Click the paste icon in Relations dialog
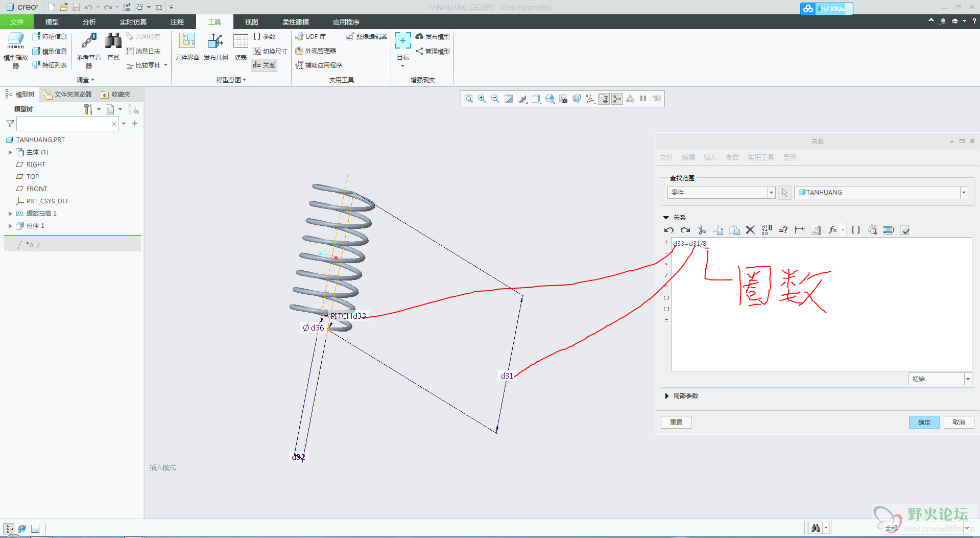980x538 pixels. (x=734, y=230)
